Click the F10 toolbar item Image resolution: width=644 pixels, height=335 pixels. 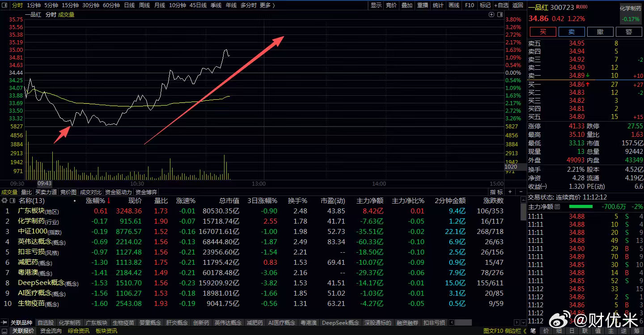(x=470, y=5)
